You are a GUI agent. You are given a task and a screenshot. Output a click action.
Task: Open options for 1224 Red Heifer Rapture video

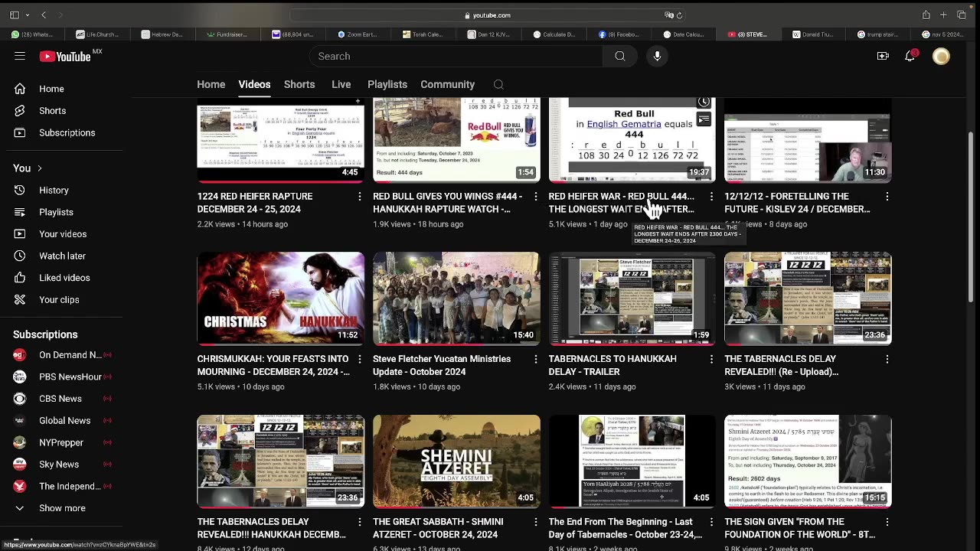(359, 197)
